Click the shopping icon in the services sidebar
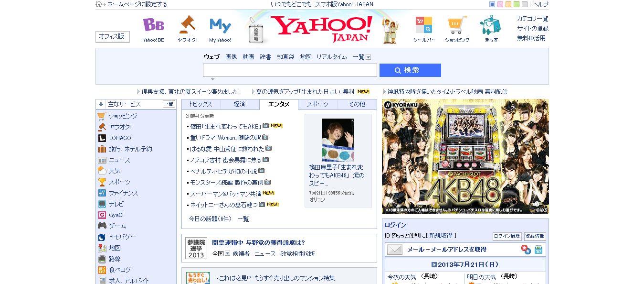 [102, 116]
